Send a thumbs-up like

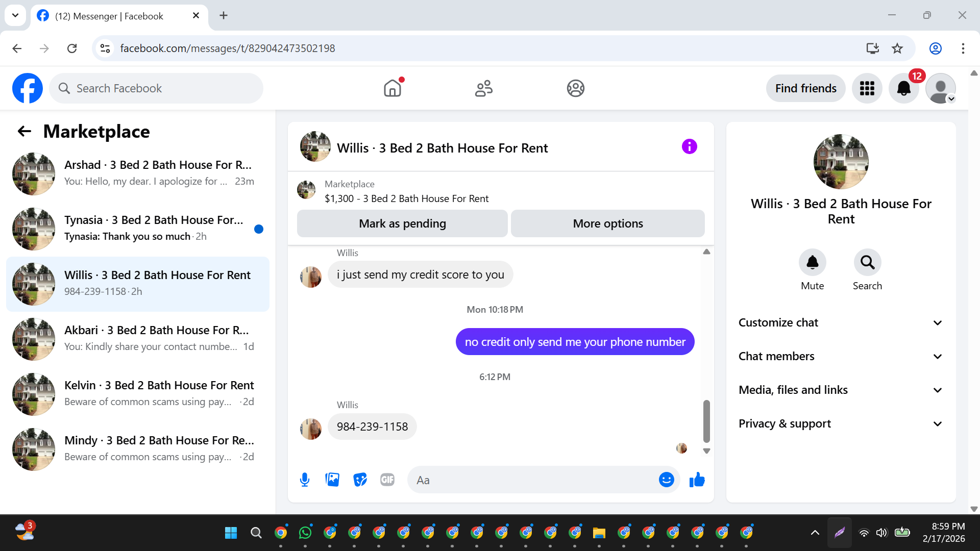coord(697,480)
